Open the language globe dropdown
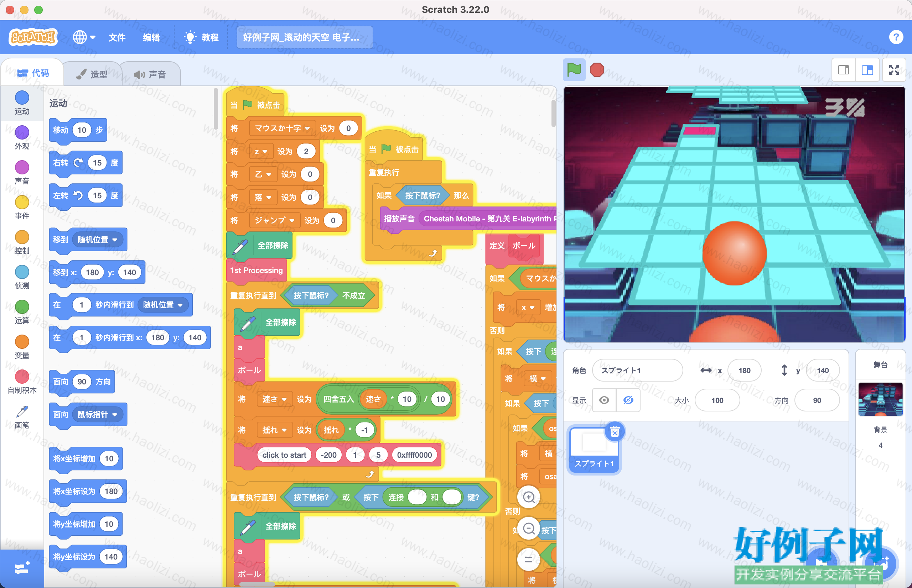 (x=84, y=37)
